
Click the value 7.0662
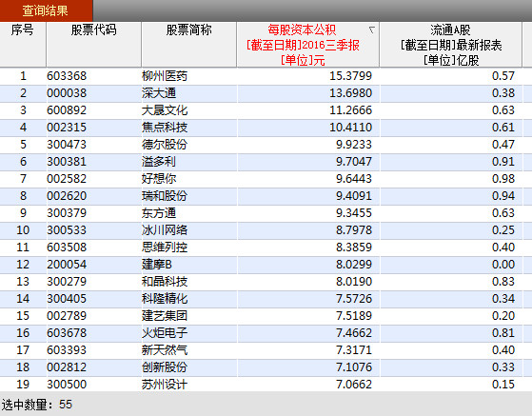354,385
